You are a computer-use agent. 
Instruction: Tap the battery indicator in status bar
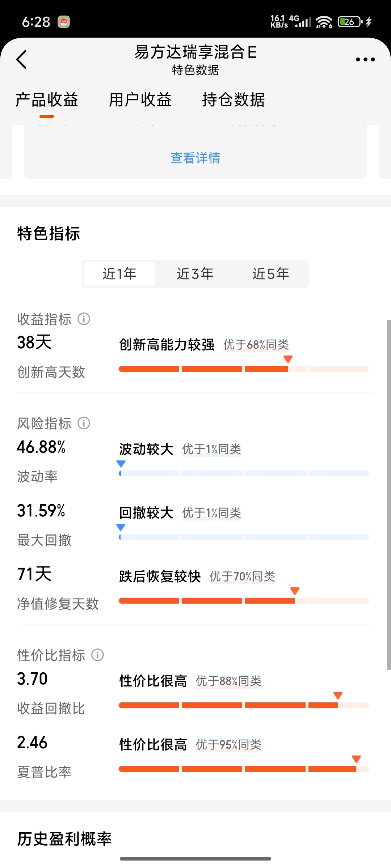click(x=350, y=22)
